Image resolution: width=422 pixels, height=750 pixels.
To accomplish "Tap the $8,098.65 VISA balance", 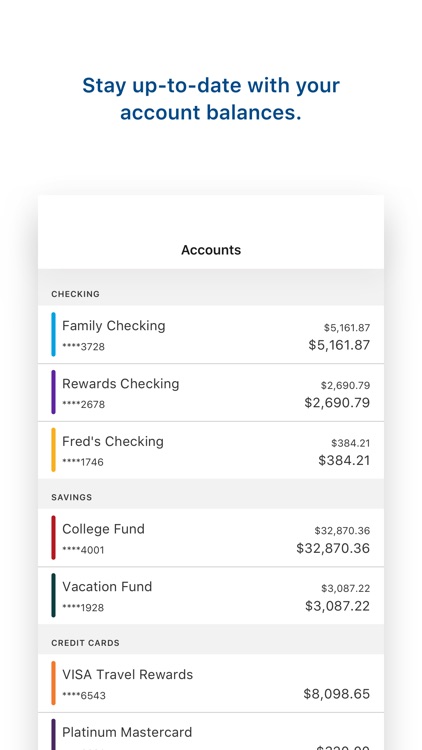I will point(337,694).
